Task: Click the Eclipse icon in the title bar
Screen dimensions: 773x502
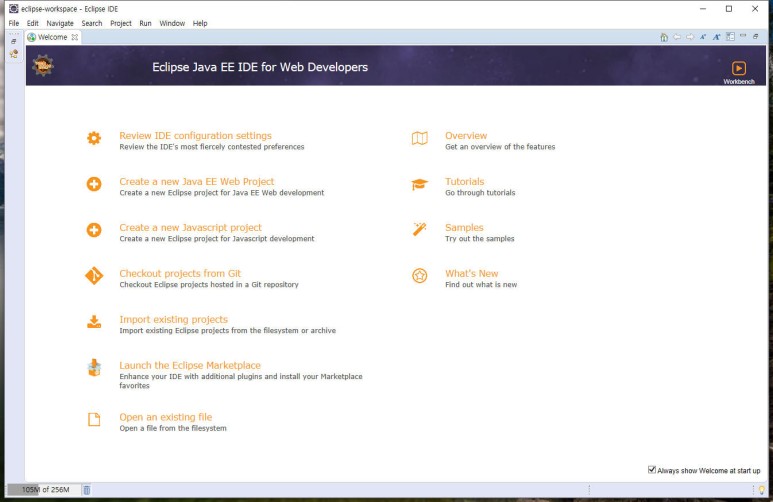Action: (x=14, y=8)
